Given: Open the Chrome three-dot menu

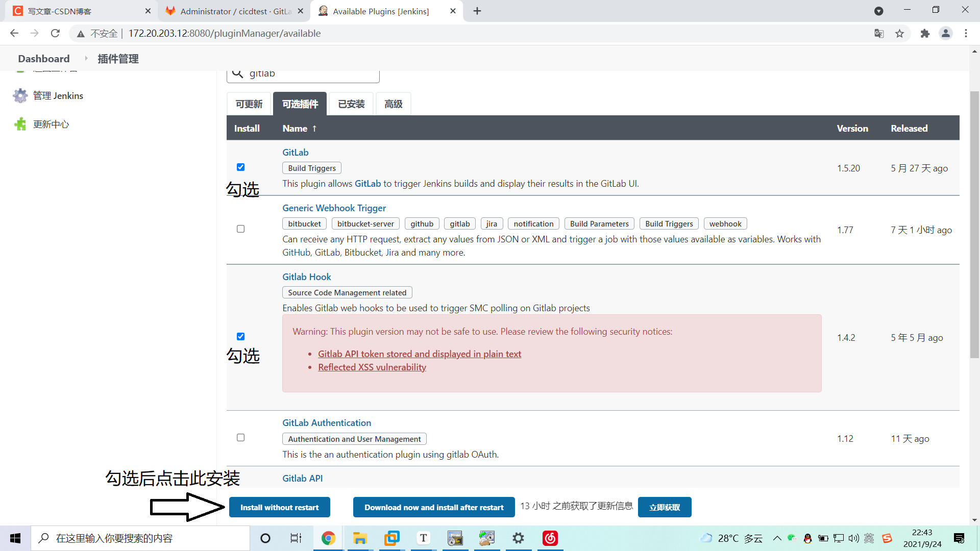Looking at the screenshot, I should coord(966,33).
